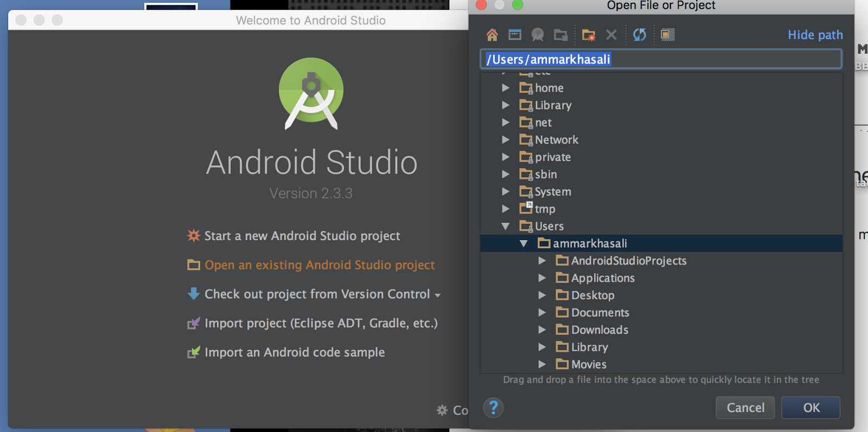Click the path text field

(x=661, y=59)
